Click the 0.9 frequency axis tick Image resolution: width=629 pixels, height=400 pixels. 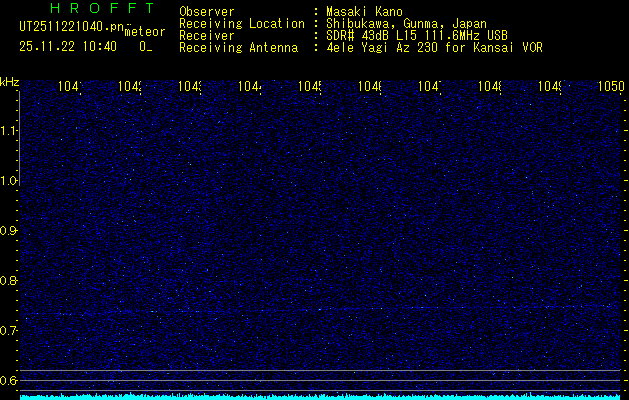click(x=9, y=231)
